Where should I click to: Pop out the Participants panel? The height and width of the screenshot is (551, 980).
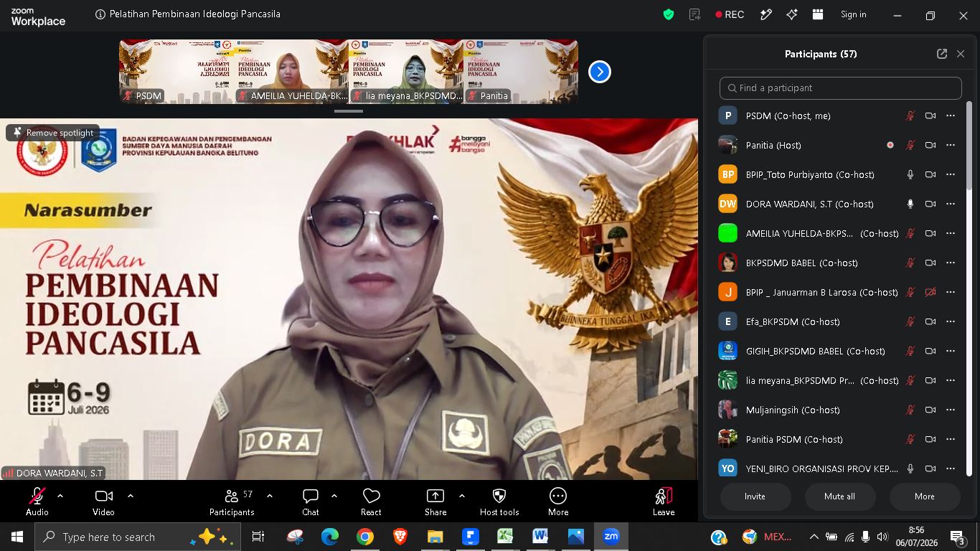942,54
